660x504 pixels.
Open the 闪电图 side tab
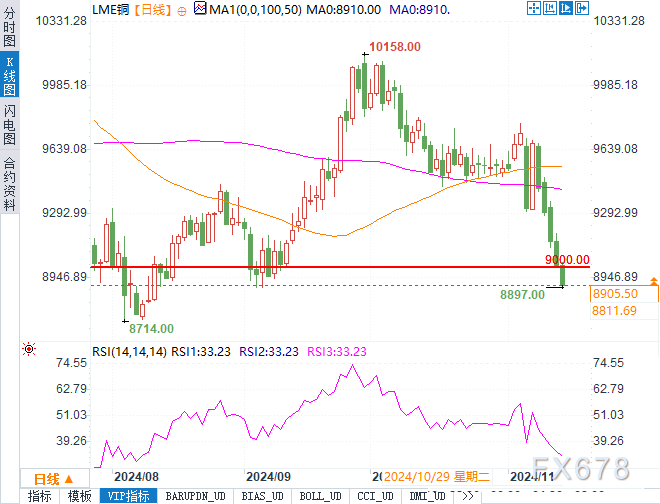pyautogui.click(x=9, y=125)
